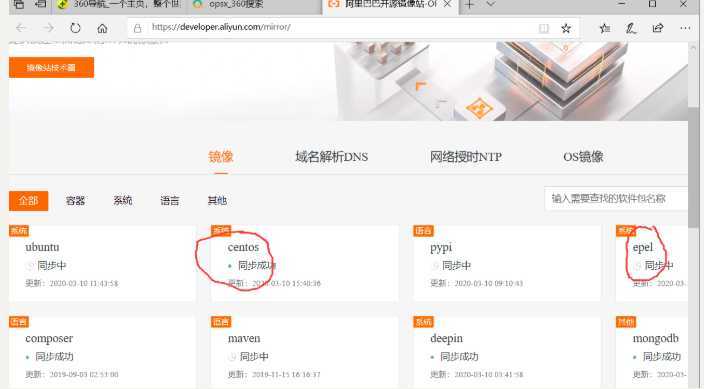Open the maven mirror
704x389 pixels.
[x=244, y=338]
